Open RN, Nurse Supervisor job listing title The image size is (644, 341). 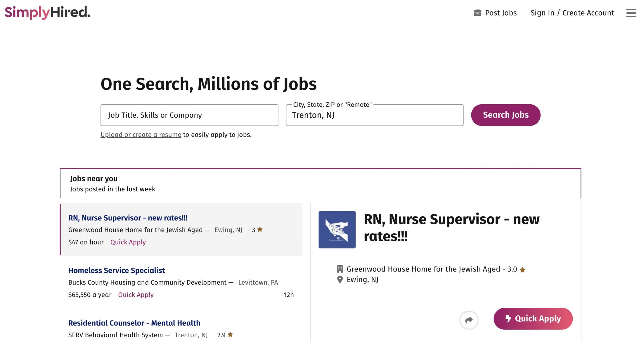tap(128, 218)
